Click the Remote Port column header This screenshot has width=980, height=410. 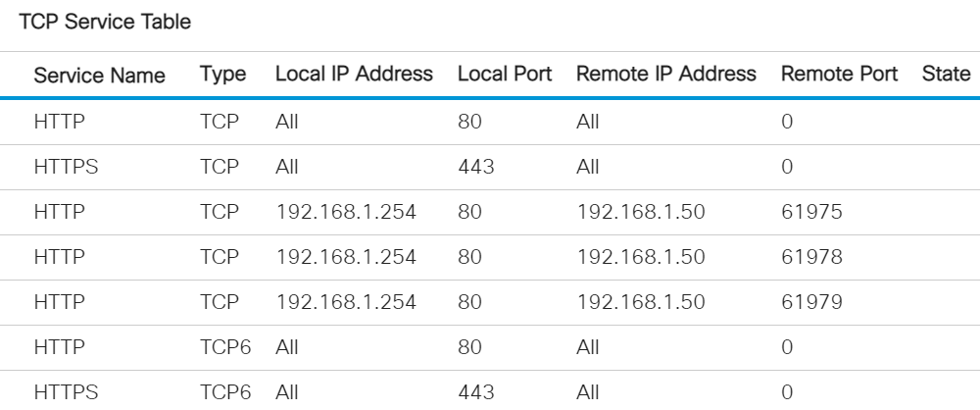842,75
